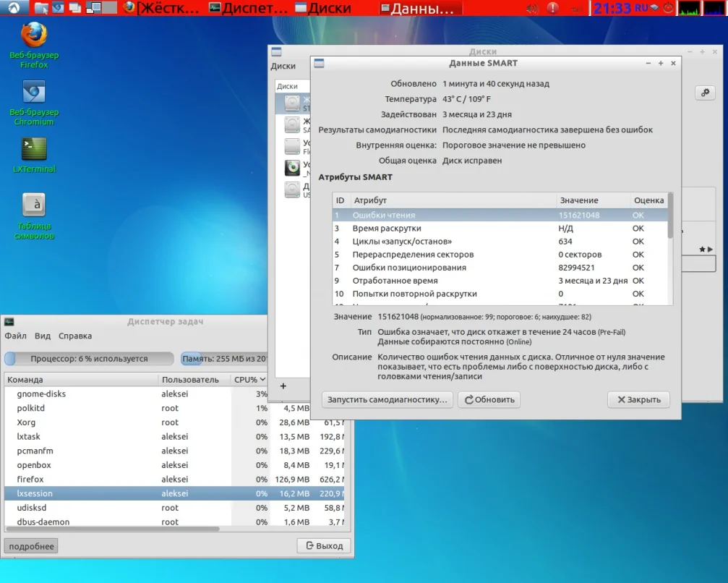Open the character map desktop icon

tap(34, 205)
